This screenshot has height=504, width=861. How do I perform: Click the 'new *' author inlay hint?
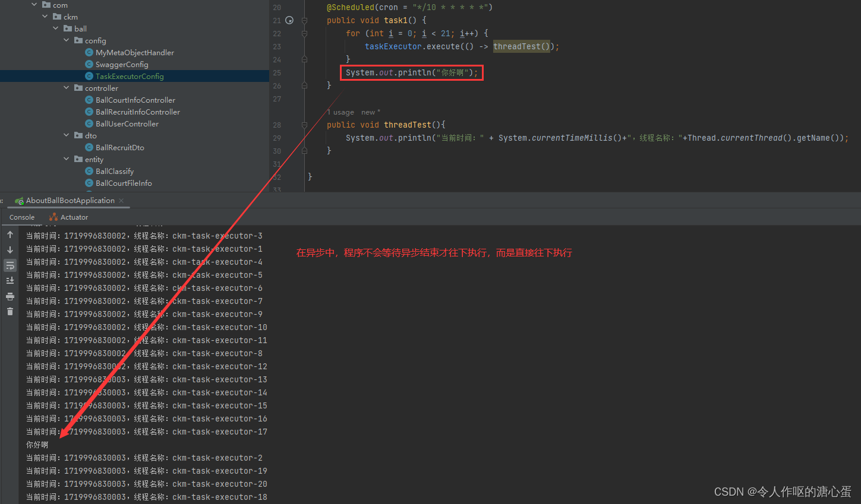(371, 112)
